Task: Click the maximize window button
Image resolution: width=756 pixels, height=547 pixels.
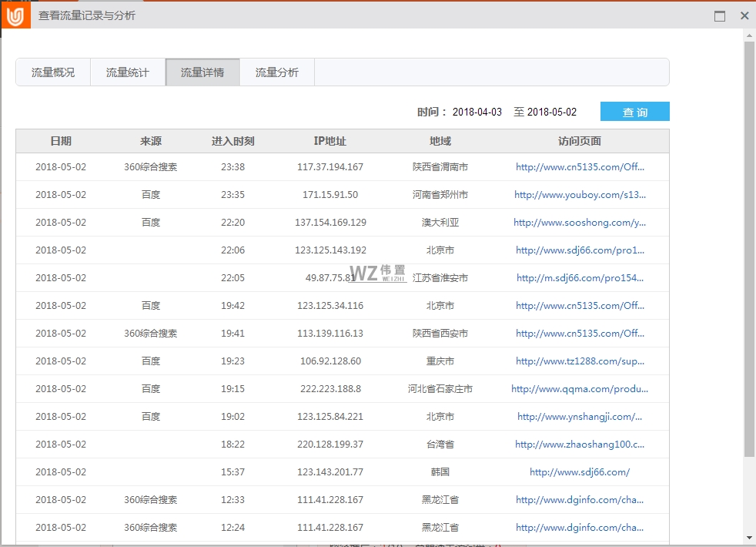Action: point(720,15)
